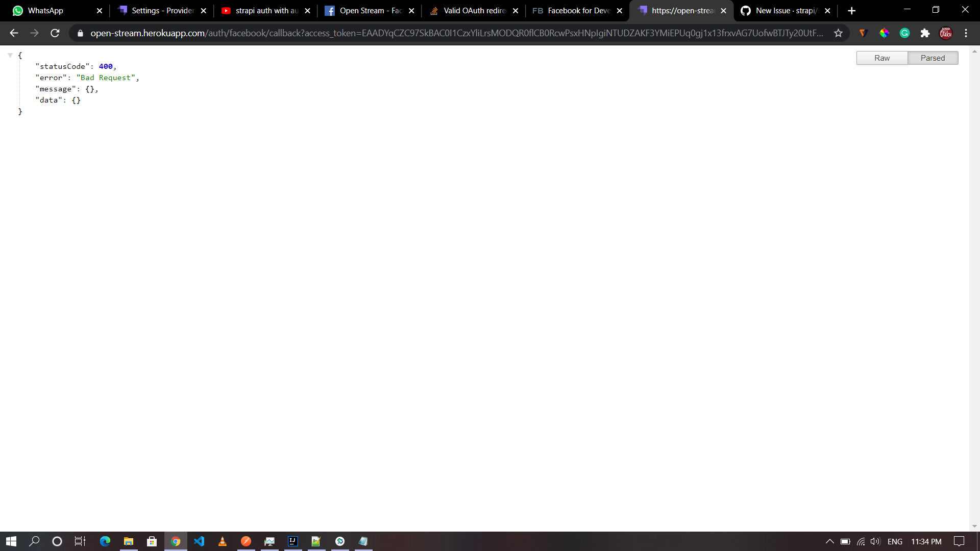Reload the current page

pos(55,33)
